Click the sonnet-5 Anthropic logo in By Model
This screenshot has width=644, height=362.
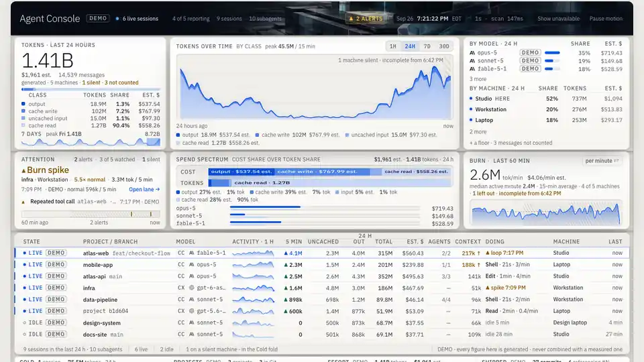[x=472, y=61]
